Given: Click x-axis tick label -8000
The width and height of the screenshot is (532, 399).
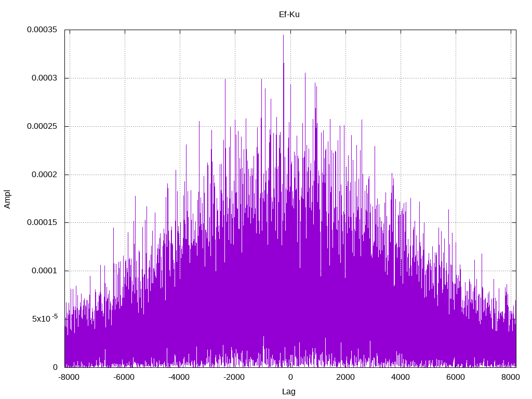Looking at the screenshot, I should pos(69,377).
